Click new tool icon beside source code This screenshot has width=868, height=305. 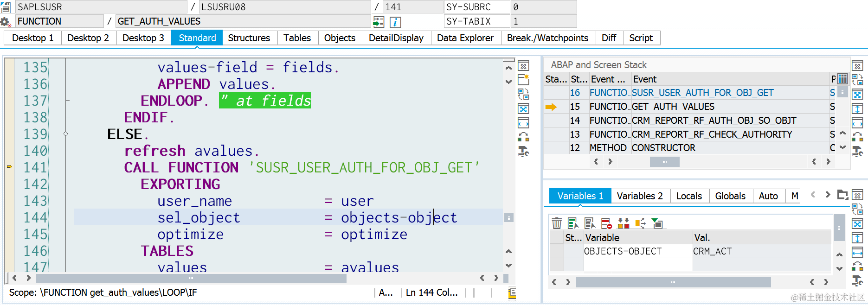point(523,80)
